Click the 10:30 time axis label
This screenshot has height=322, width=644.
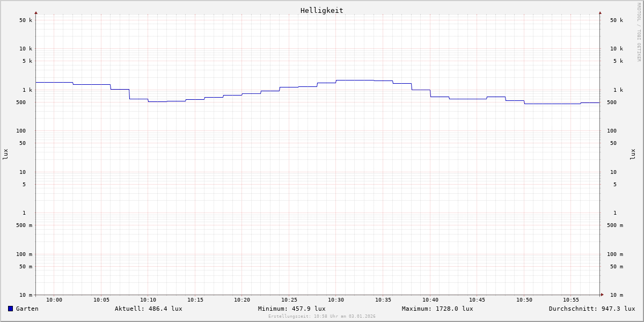[336, 300]
